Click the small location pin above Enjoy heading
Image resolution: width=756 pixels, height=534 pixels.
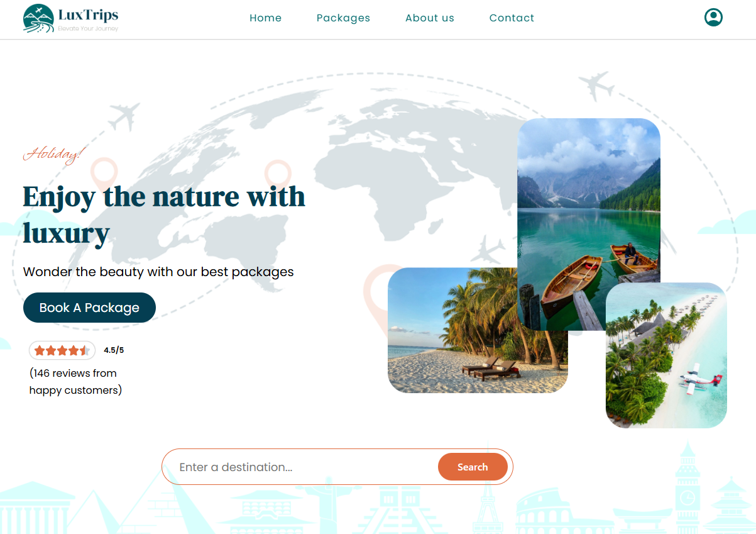tap(104, 174)
